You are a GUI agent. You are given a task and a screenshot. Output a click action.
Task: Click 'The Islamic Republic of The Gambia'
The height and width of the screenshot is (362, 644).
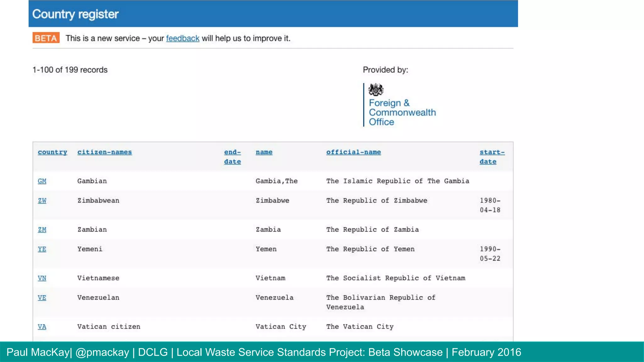click(398, 181)
